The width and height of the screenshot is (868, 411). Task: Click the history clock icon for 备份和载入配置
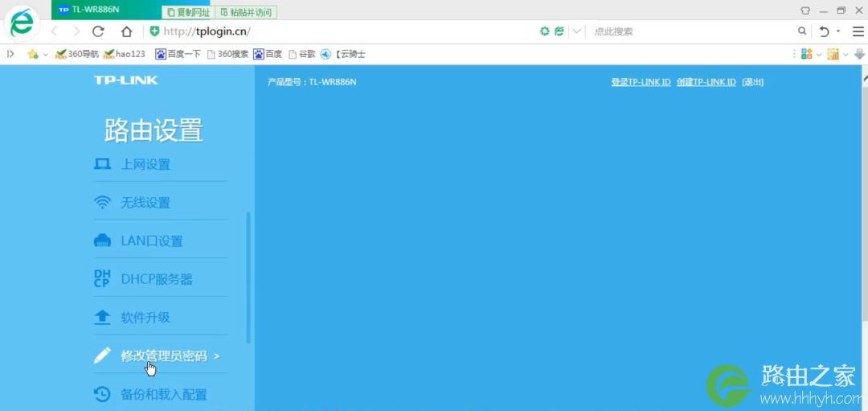(102, 394)
